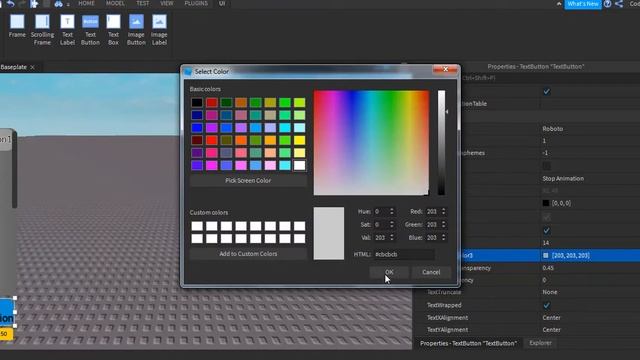Click Add to Custom Colors button
This screenshot has width=640, height=360.
(x=248, y=253)
